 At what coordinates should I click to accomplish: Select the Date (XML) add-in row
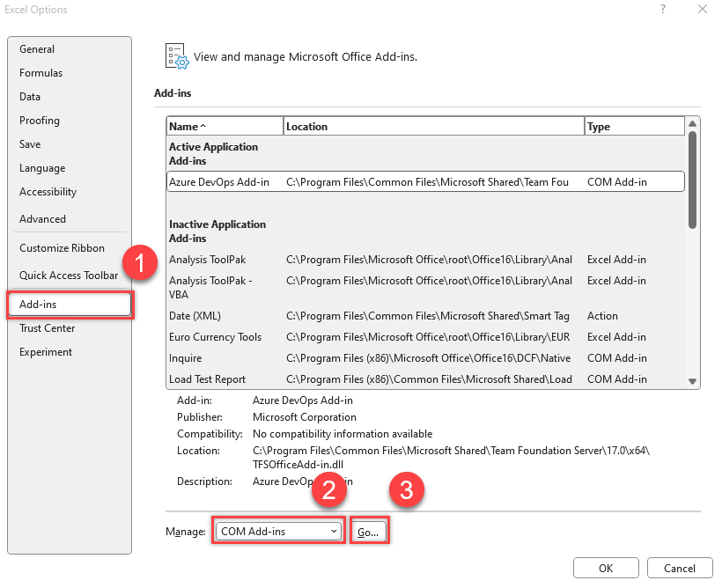coord(425,316)
